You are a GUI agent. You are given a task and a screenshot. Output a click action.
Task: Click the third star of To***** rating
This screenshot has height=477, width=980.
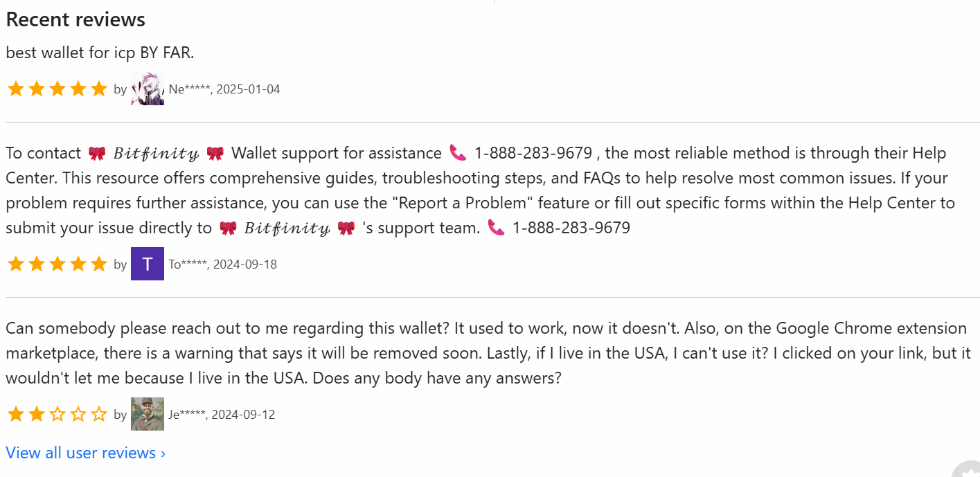pyautogui.click(x=57, y=264)
